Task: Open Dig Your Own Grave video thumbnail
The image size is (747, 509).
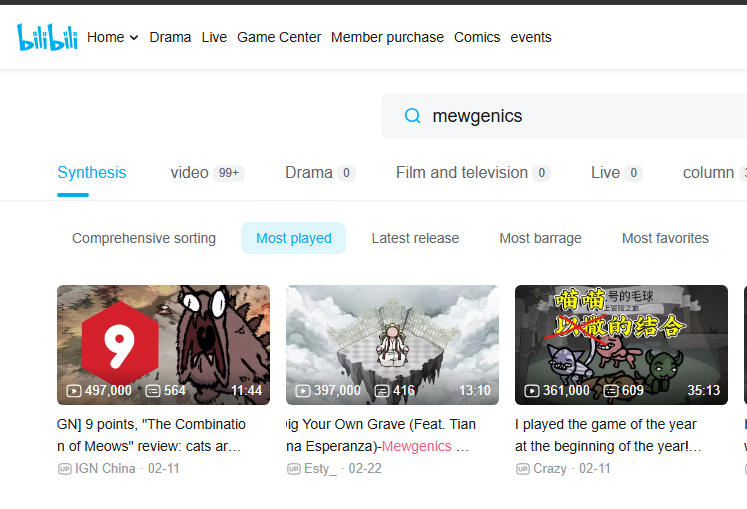Action: pos(392,345)
